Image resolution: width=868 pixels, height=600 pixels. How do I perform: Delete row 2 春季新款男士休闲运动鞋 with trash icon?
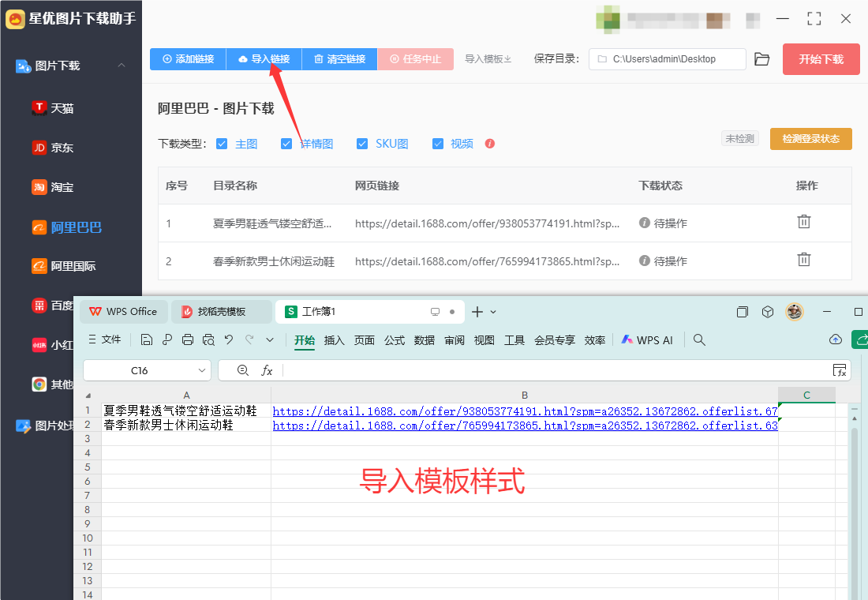(x=804, y=259)
